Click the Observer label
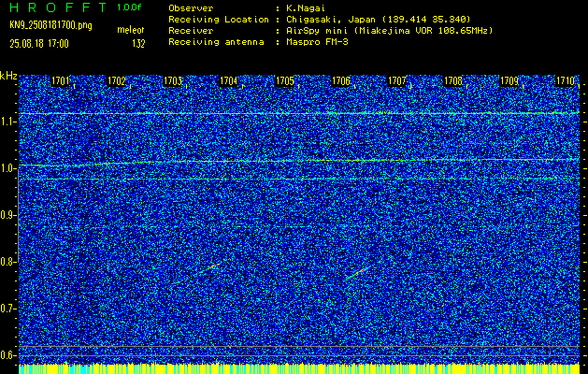This screenshot has width=588, height=374. [191, 7]
